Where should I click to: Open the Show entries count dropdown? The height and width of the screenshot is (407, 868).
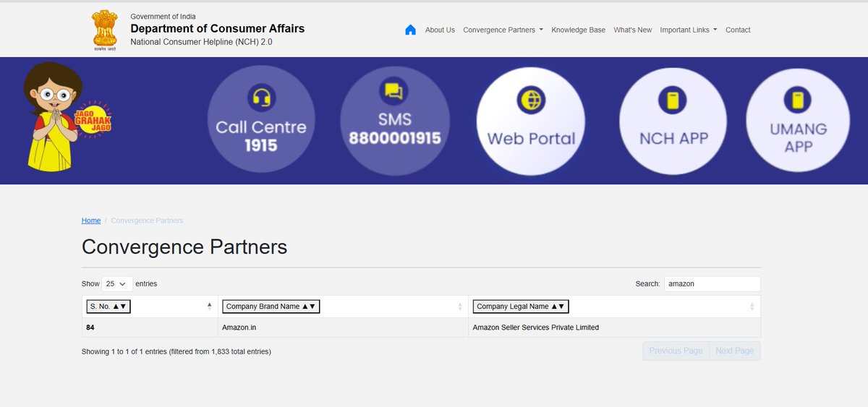pyautogui.click(x=117, y=284)
